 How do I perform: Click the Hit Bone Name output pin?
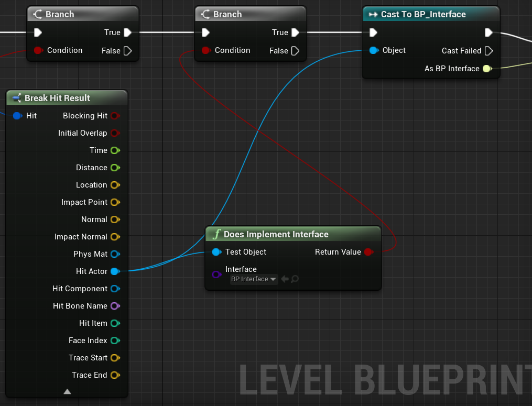click(x=115, y=306)
